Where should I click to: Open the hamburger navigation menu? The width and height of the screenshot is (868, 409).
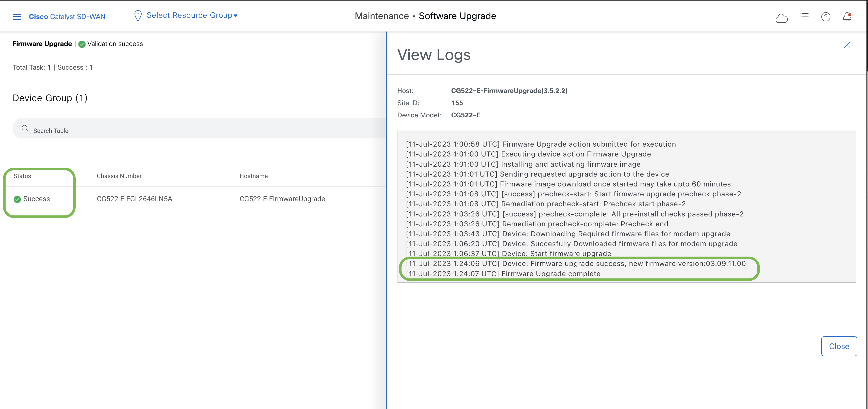(17, 16)
